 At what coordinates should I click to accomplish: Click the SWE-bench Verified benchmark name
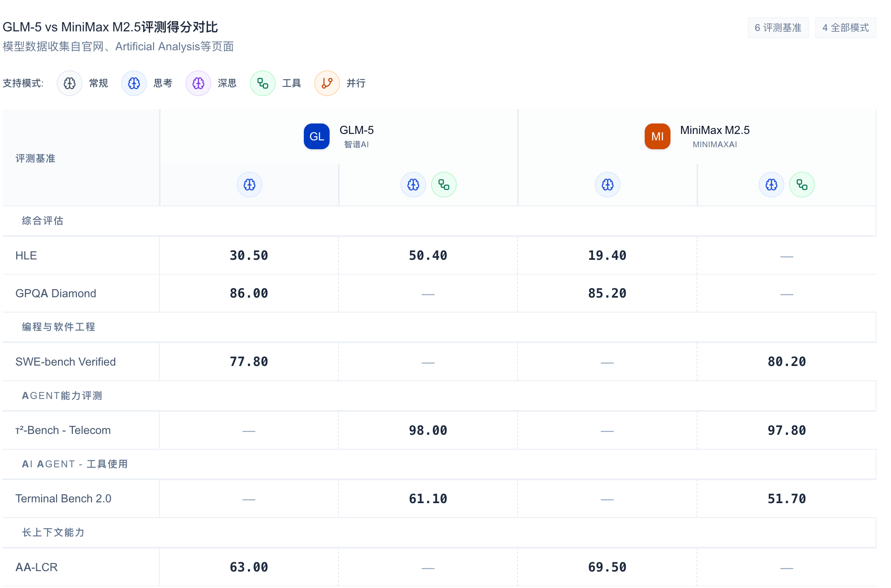pyautogui.click(x=66, y=362)
